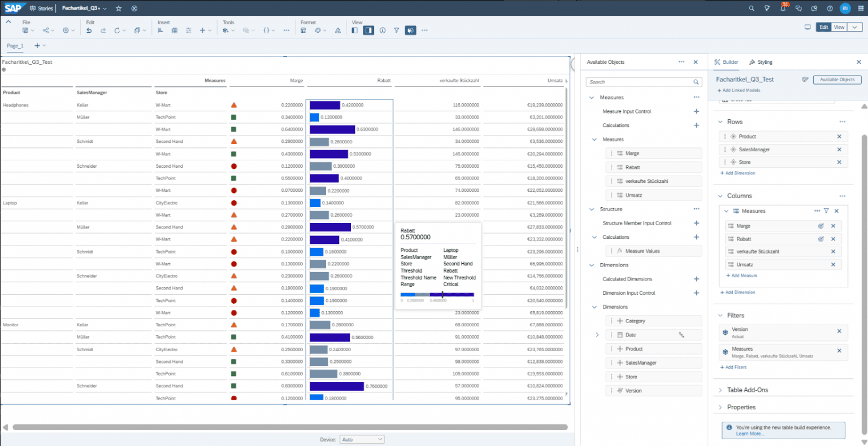Toggle the right side panel visibility icon
The height and width of the screenshot is (446, 868).
click(x=368, y=30)
